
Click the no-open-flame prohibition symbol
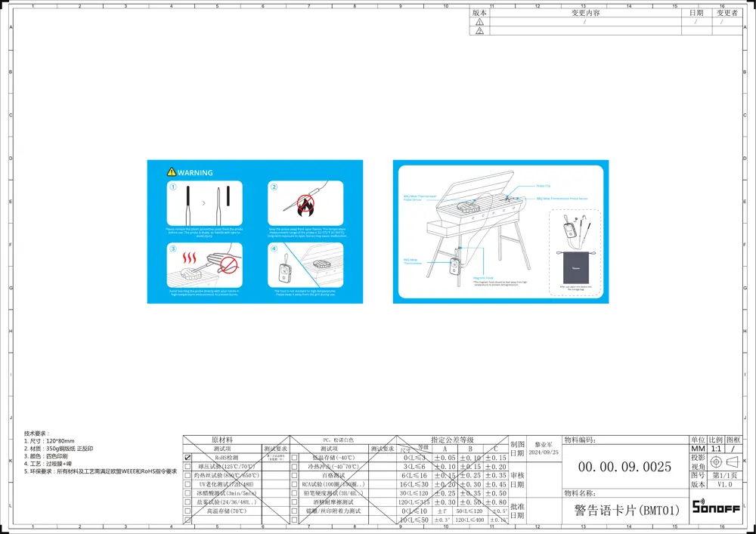pos(304,203)
